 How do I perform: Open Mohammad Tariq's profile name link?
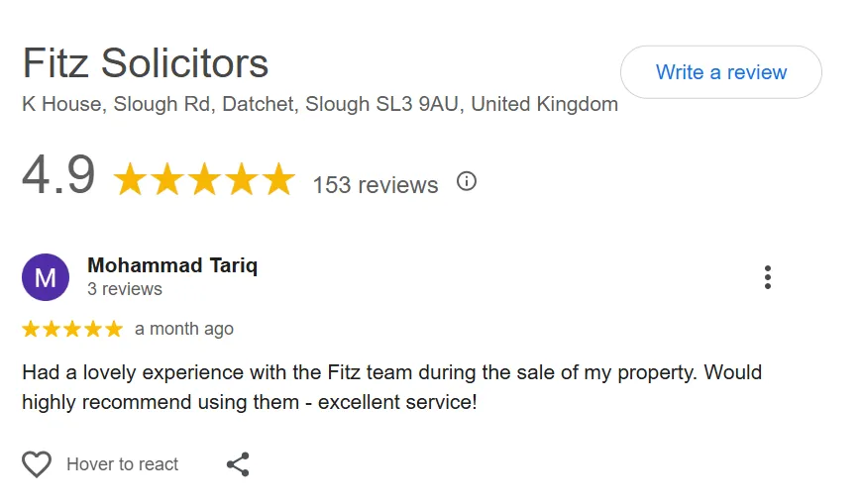click(x=172, y=265)
